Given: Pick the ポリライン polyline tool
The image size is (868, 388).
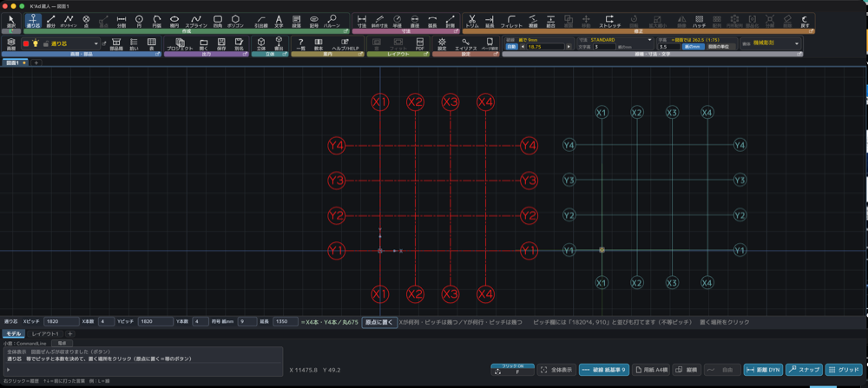Looking at the screenshot, I should [x=69, y=21].
